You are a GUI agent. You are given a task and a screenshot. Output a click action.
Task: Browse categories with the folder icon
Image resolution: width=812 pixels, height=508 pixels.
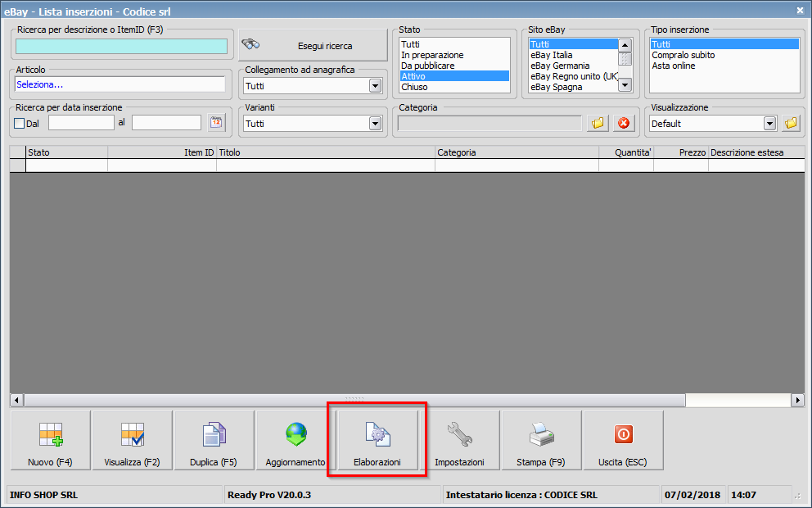598,124
